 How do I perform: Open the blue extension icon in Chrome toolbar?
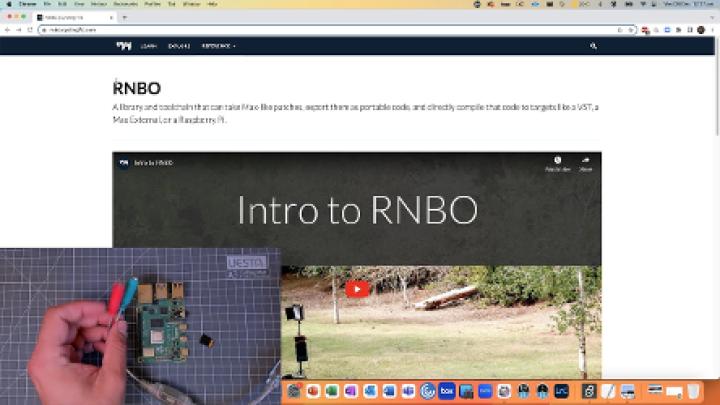(667, 30)
